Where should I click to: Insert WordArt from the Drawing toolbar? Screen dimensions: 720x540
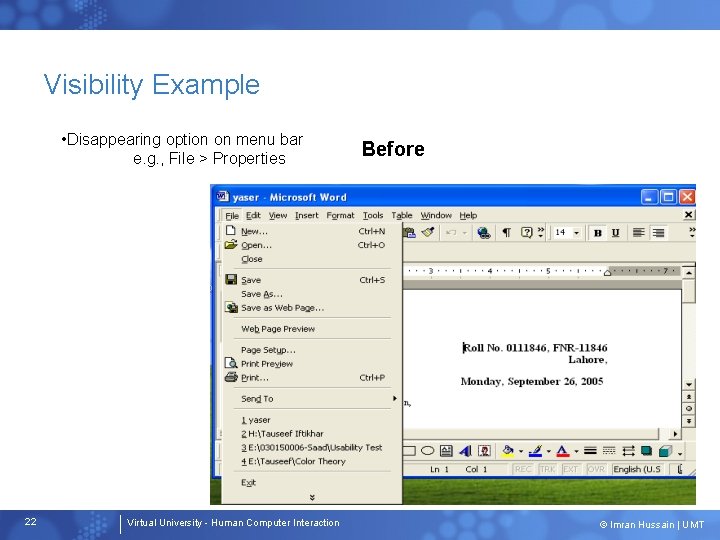[465, 451]
